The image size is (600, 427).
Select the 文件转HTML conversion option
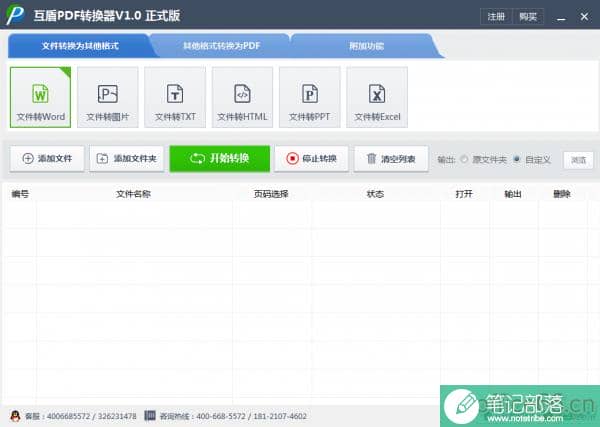tap(242, 97)
